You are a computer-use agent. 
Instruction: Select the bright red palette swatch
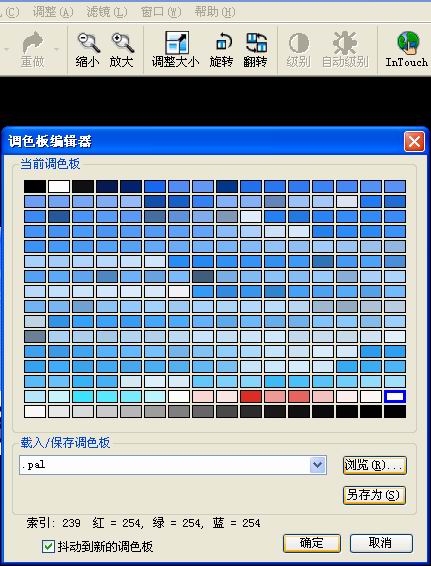(251, 396)
